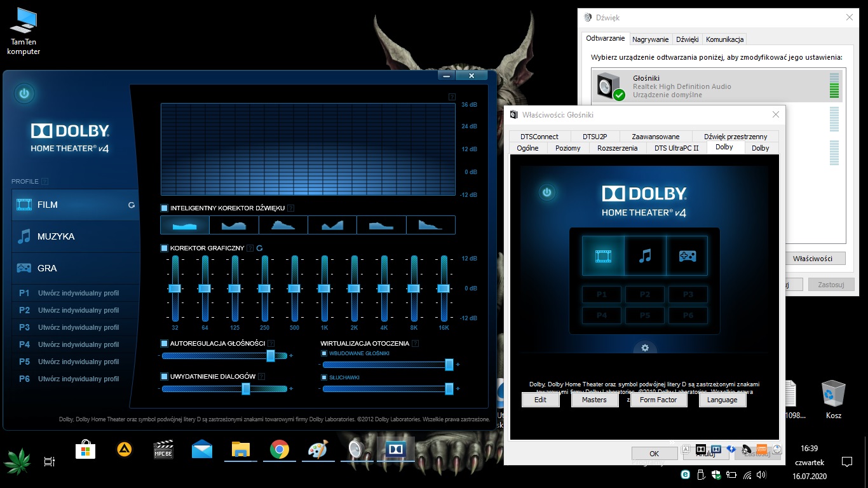Choose the third intelligent equalizer preset curve
This screenshot has height=488, width=868.
tap(283, 225)
